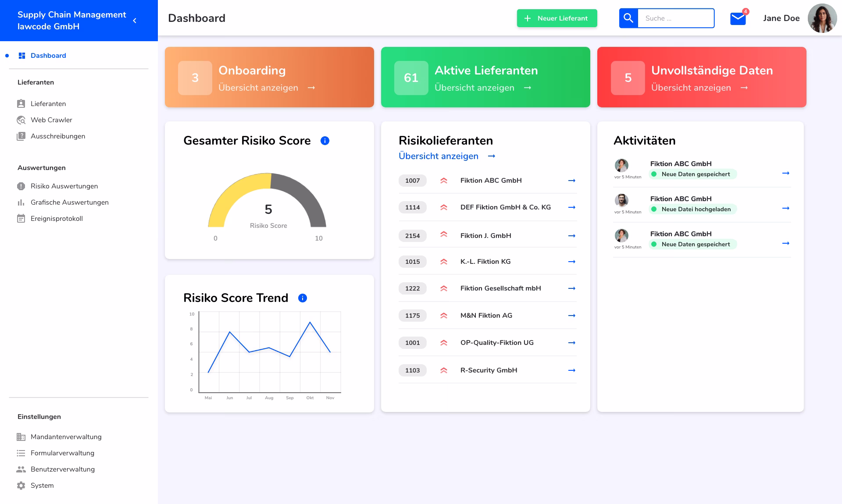
Task: Open details arrow for Fiktion ABC GmbH
Action: point(571,181)
